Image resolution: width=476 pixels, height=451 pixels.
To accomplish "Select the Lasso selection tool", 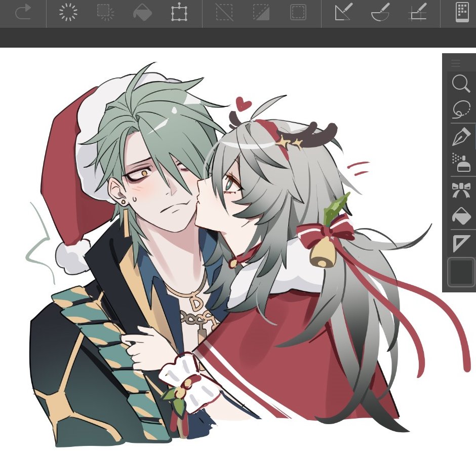I will click(x=460, y=109).
